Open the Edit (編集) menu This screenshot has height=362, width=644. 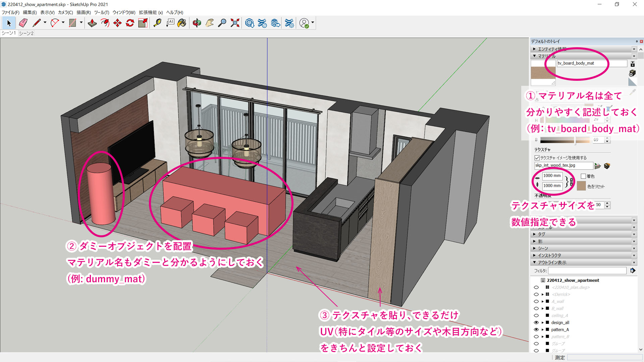pyautogui.click(x=30, y=12)
